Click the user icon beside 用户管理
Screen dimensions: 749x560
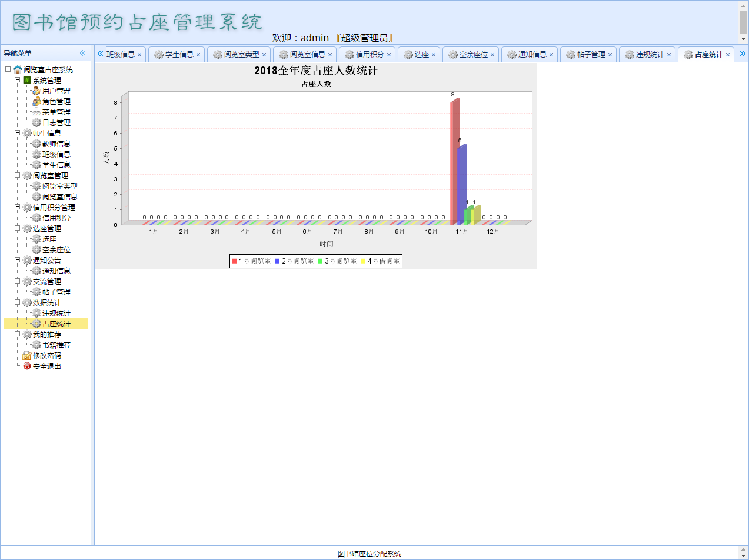pos(36,91)
